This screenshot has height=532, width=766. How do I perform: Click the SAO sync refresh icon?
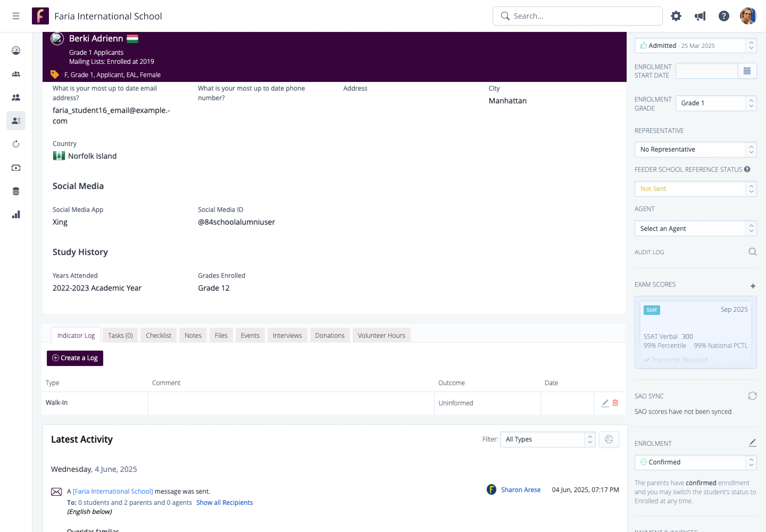(752, 396)
